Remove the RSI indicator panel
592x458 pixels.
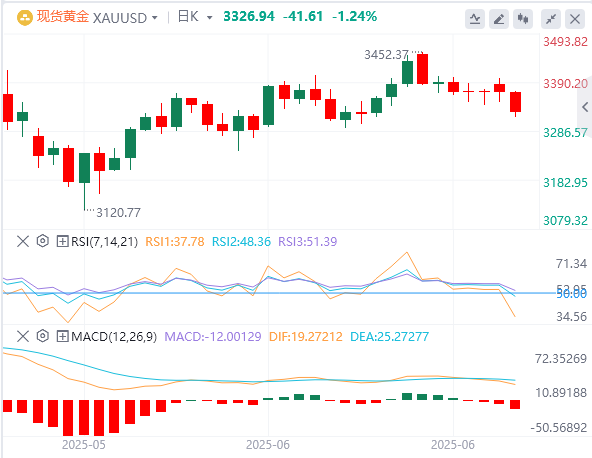tap(23, 241)
